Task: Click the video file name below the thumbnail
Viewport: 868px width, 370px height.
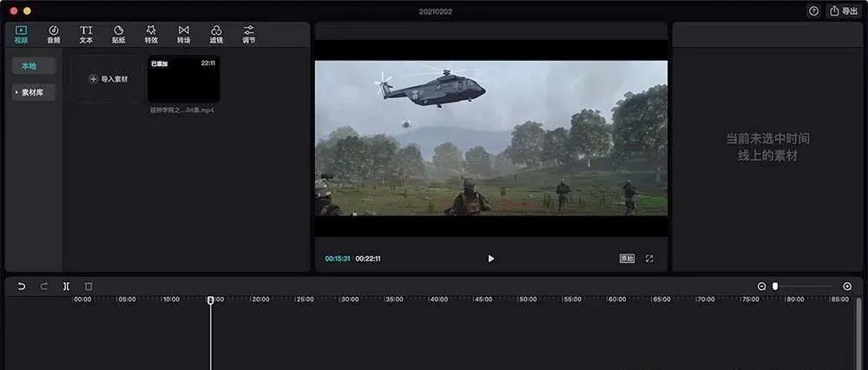Action: click(x=182, y=110)
